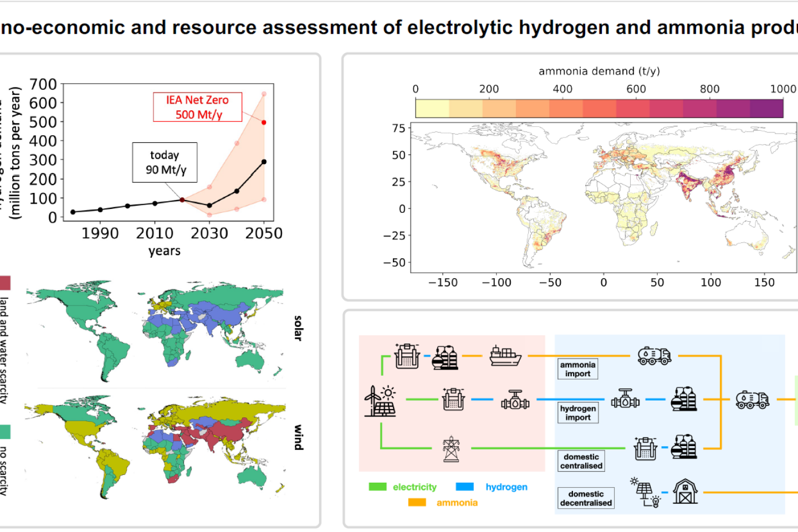Select the ammonia plant icon on hydrogen import row

pyautogui.click(x=684, y=398)
